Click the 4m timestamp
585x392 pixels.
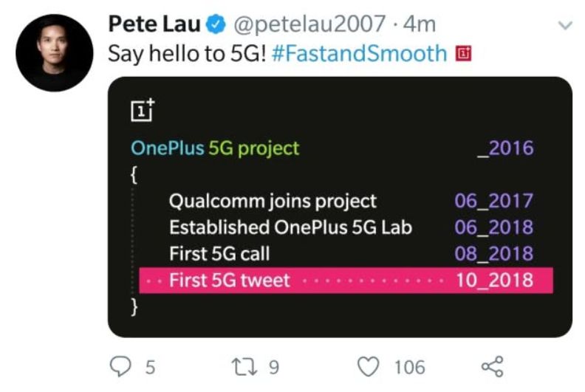[x=420, y=24]
